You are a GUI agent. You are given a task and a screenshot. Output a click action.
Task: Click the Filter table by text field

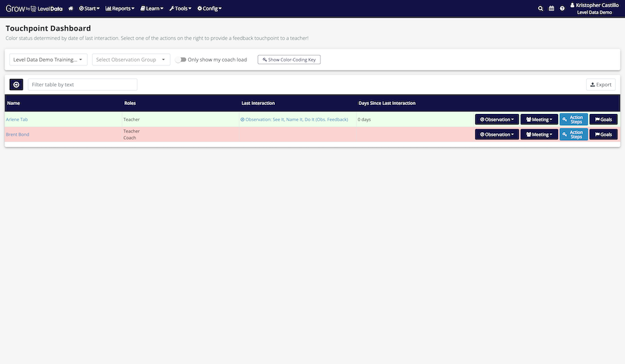(x=82, y=84)
